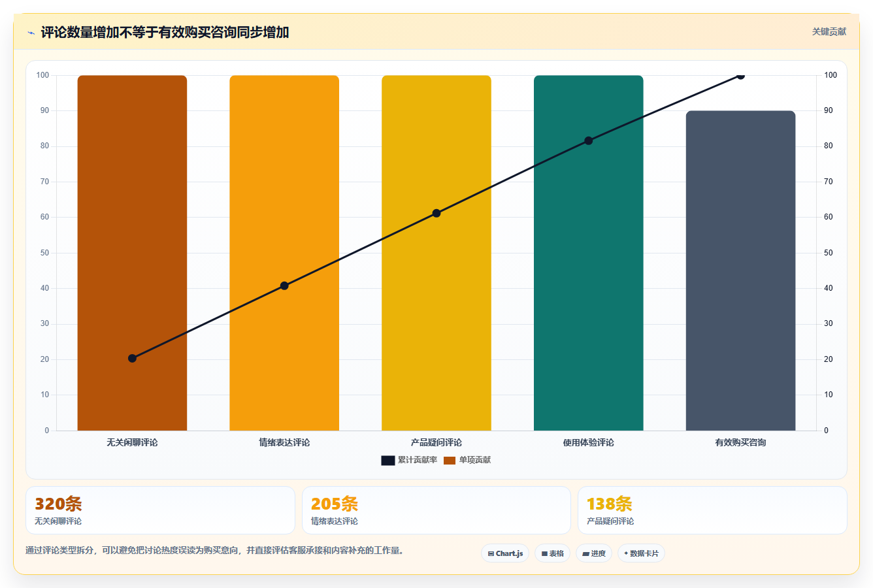Viewport: 873px width, 588px height.
Task: Click the 表格 tag button
Action: pyautogui.click(x=552, y=553)
